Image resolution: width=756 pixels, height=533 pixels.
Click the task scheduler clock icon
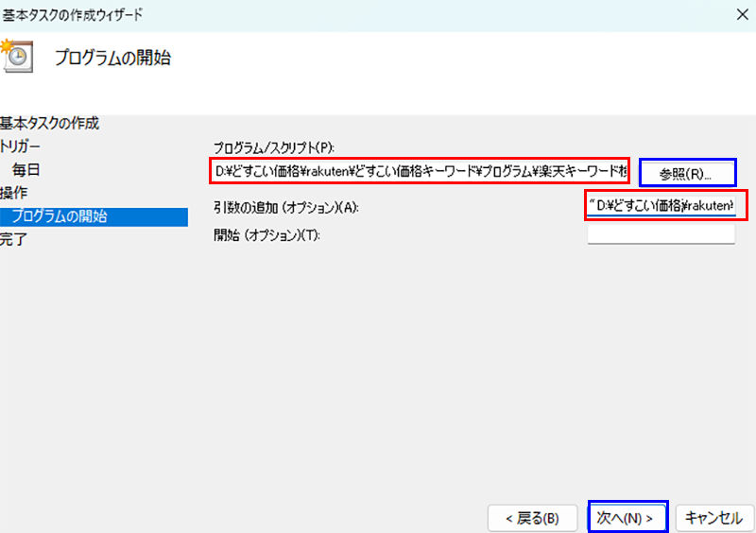pos(17,56)
